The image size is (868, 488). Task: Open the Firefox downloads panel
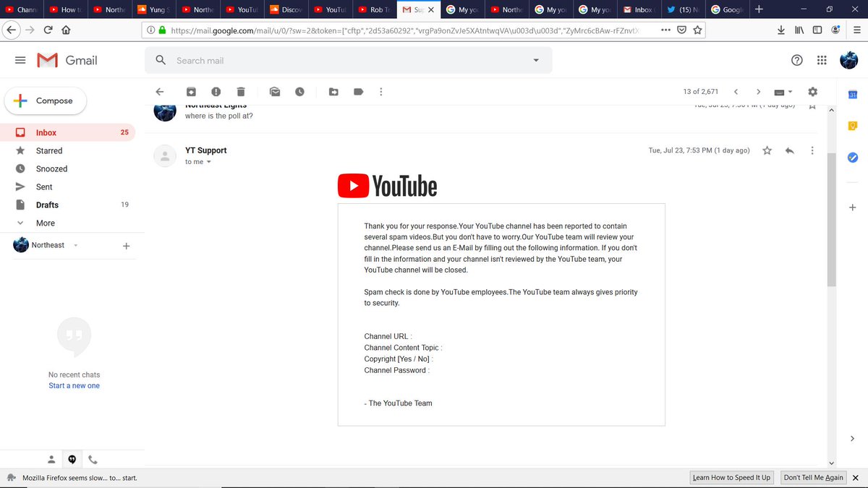(781, 30)
